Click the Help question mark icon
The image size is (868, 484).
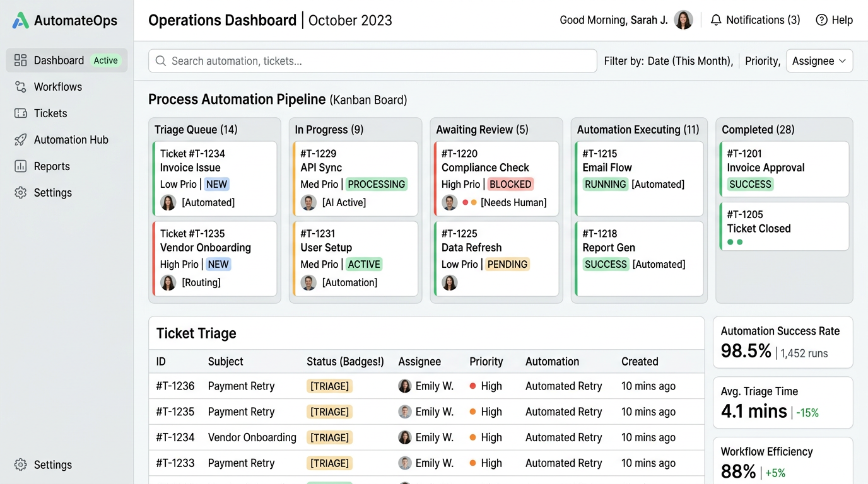tap(821, 20)
